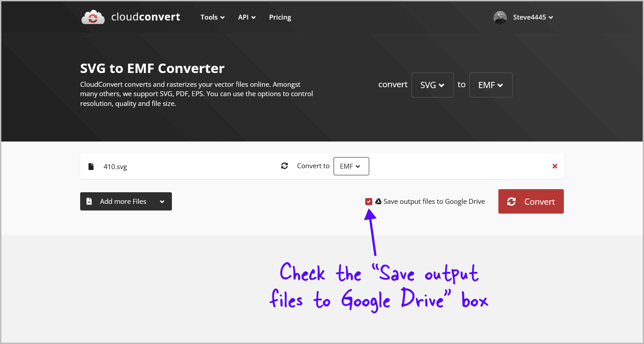Click the Convert to label in file row

pyautogui.click(x=313, y=166)
